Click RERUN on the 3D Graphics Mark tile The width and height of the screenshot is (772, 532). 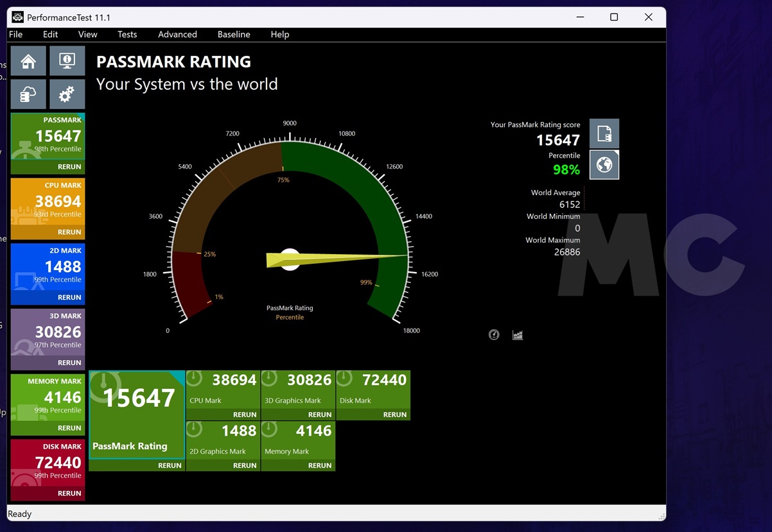[x=320, y=415]
